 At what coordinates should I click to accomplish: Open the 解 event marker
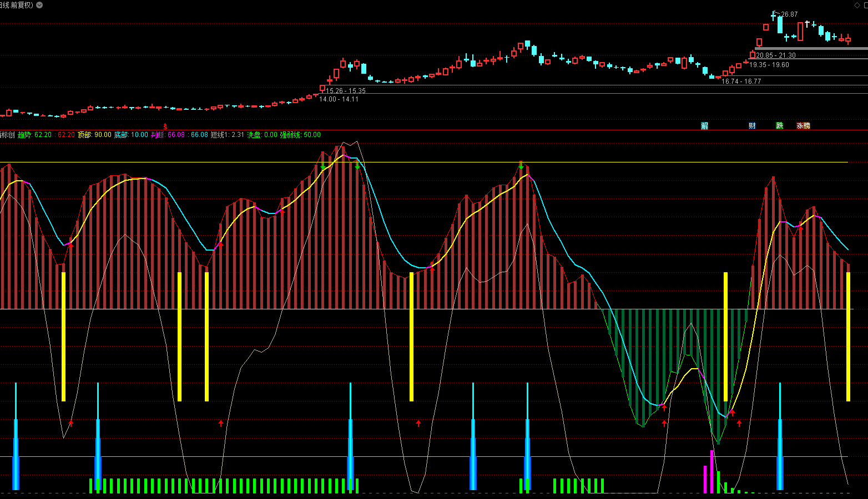coord(704,126)
